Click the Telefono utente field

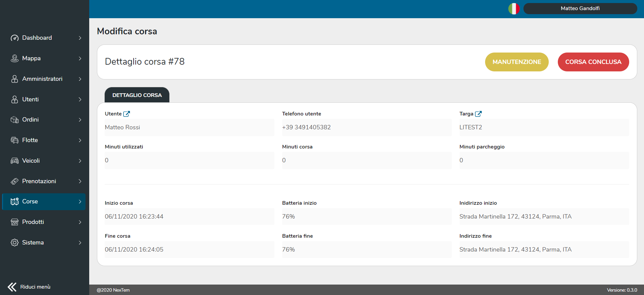click(x=367, y=128)
